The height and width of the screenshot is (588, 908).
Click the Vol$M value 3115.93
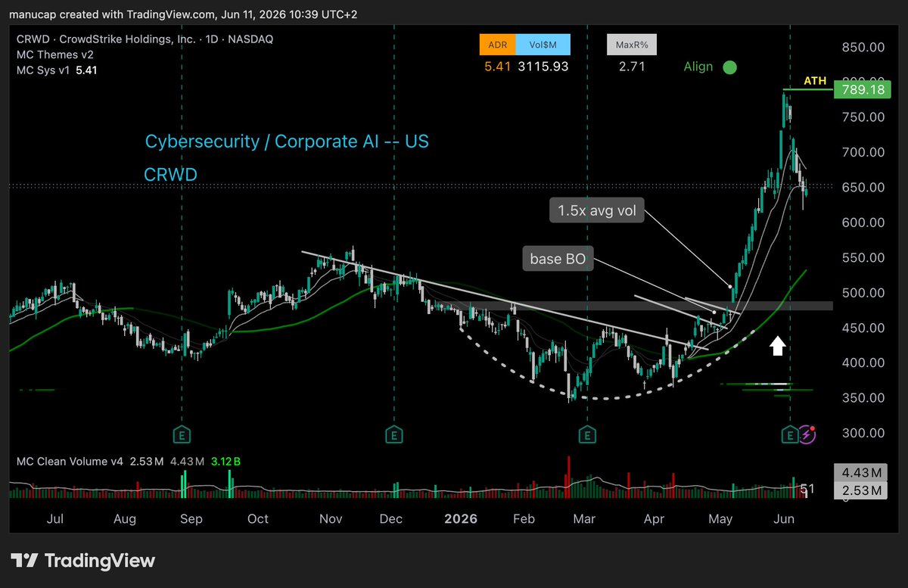[x=543, y=67]
